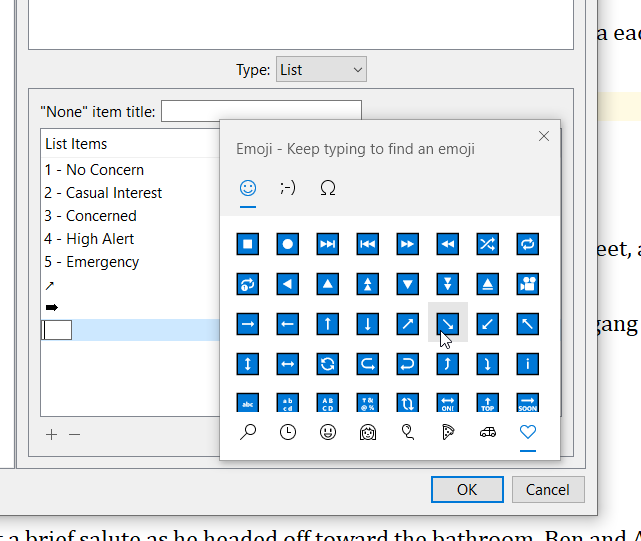Insert the 'ON!' arrow emoji

click(x=448, y=402)
